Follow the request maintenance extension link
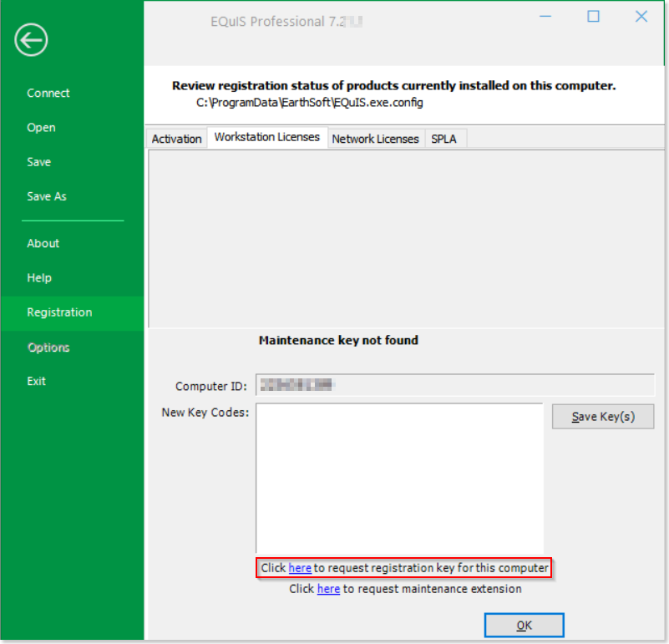Image resolution: width=669 pixels, height=644 pixels. pyautogui.click(x=328, y=589)
